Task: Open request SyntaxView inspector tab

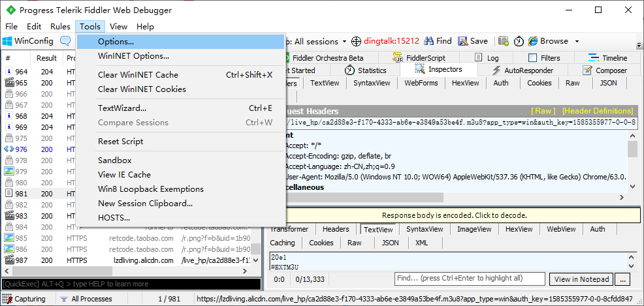Action: click(372, 83)
